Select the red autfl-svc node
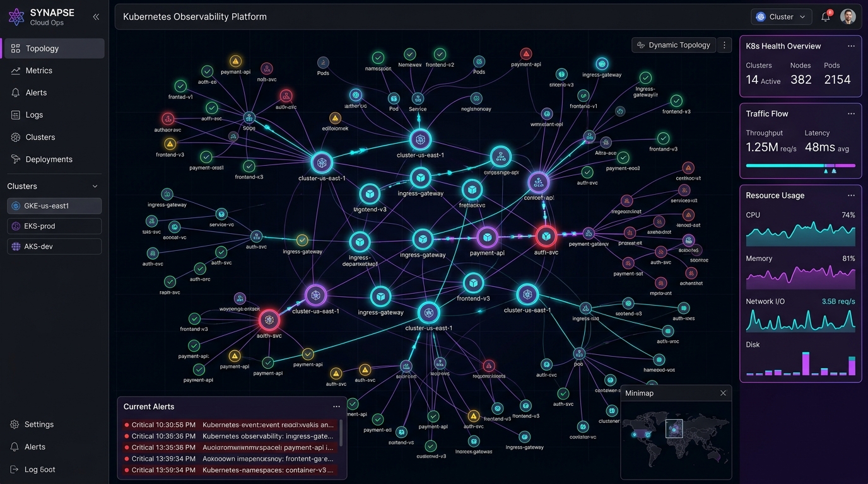This screenshot has height=484, width=868. point(546,236)
